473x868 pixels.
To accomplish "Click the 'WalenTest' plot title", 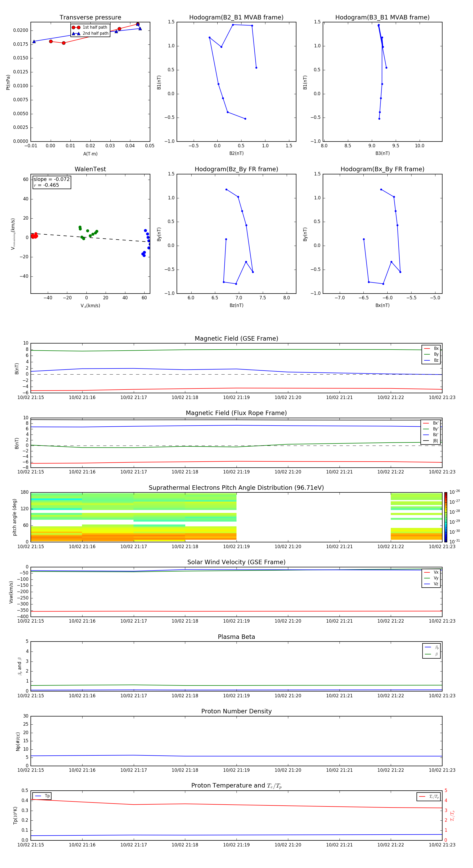I will tap(90, 169).
